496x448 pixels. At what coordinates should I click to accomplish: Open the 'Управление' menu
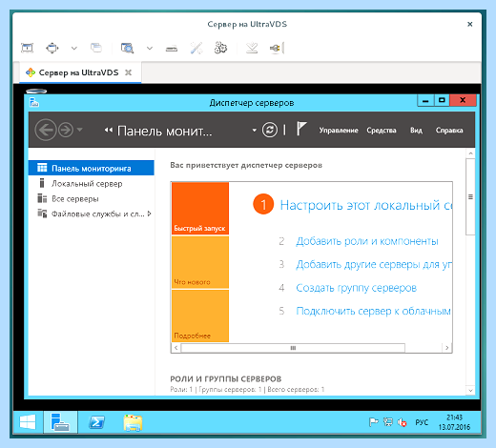pos(339,131)
